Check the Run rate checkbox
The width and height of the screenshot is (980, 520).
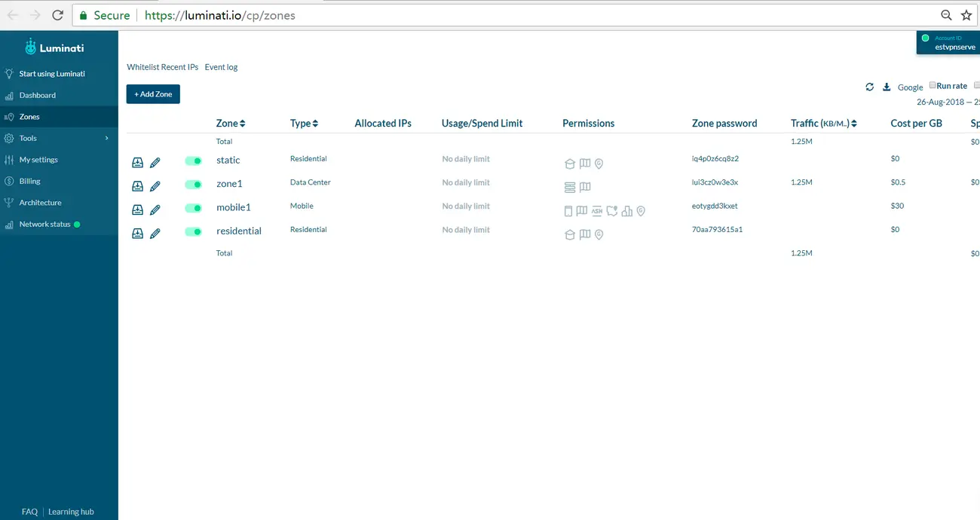(933, 85)
